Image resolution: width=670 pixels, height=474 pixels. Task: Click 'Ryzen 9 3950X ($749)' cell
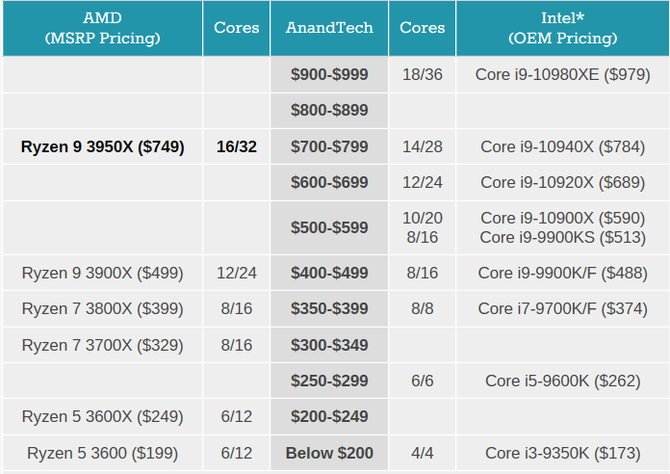coord(103,147)
